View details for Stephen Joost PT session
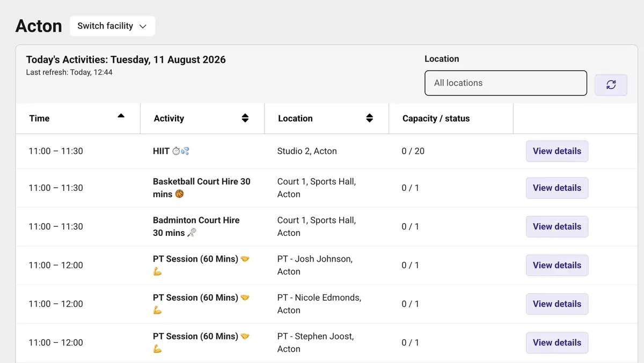The width and height of the screenshot is (644, 363). 557,343
